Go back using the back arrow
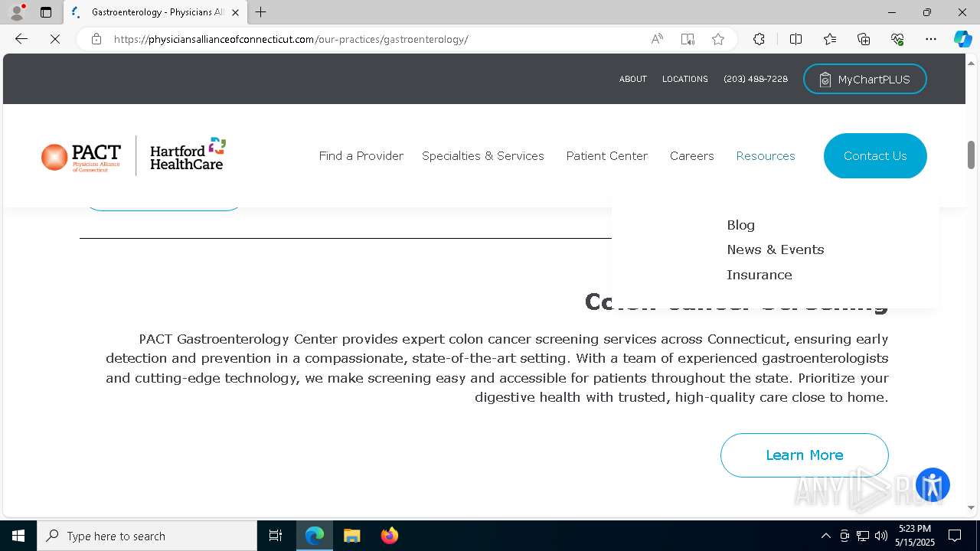 click(21, 39)
